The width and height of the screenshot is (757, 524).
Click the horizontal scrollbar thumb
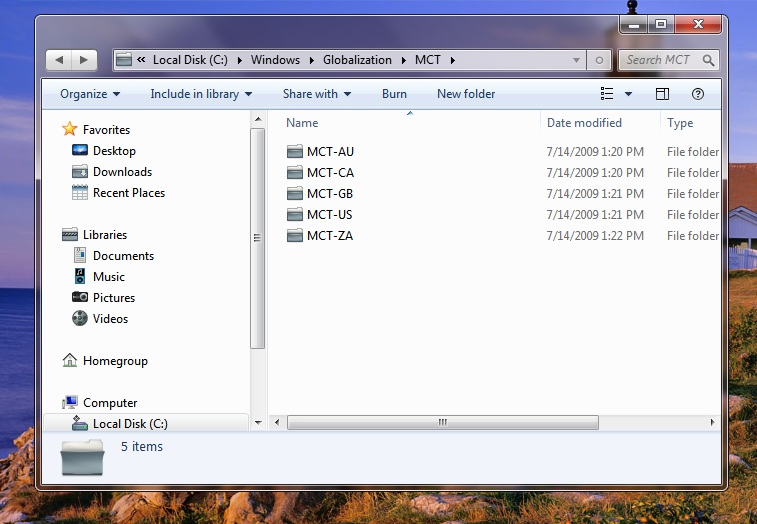[x=443, y=423]
